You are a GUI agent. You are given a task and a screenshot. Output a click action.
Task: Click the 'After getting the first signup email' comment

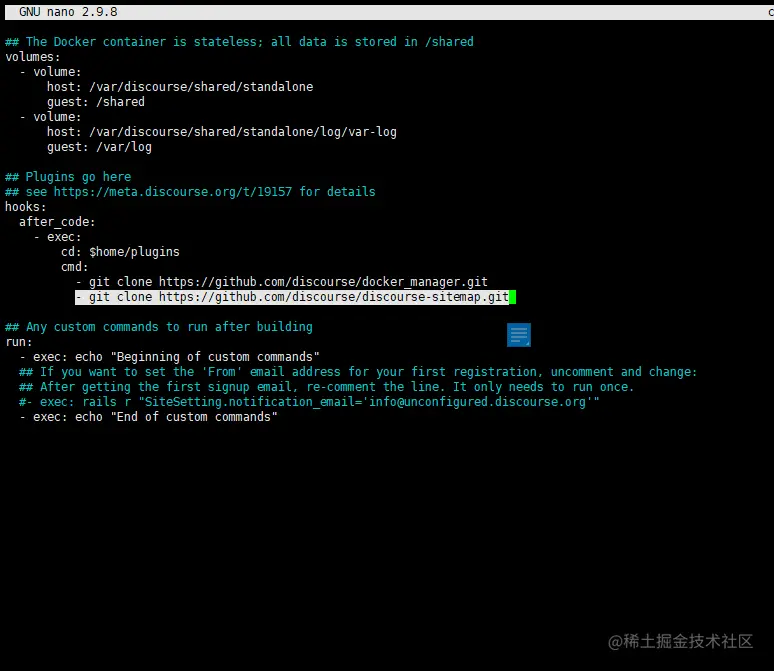(326, 387)
